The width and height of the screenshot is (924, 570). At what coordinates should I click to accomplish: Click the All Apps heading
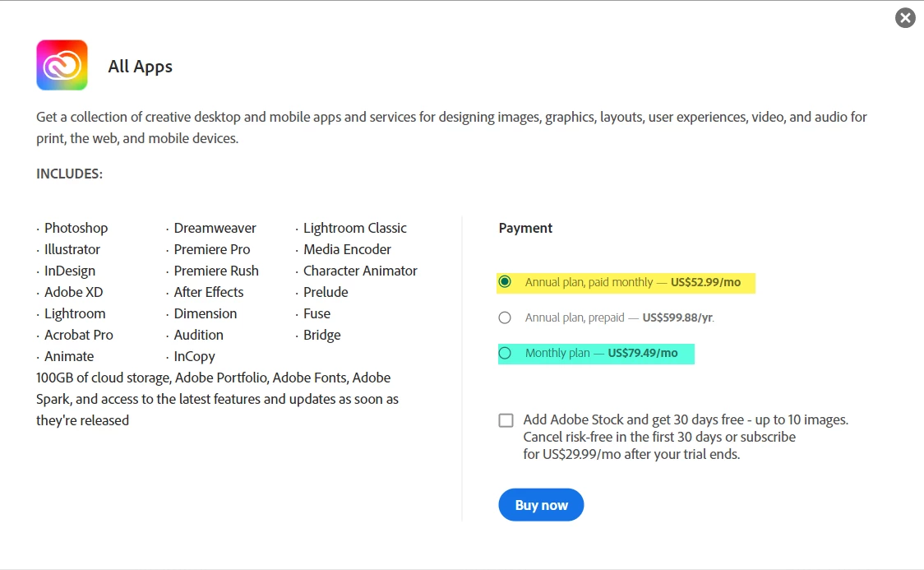(141, 66)
